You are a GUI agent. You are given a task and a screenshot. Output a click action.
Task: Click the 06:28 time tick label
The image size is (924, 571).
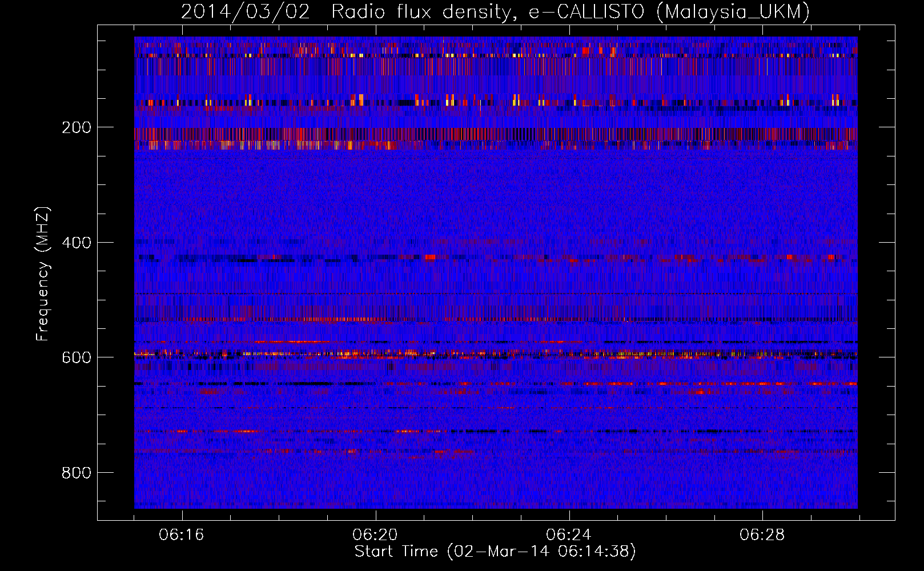pos(762,535)
